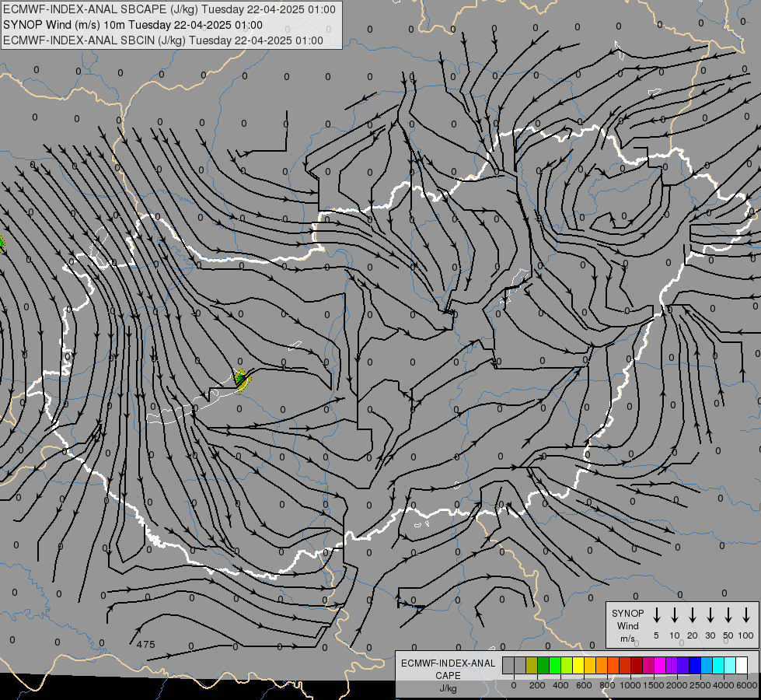Click the 4000 tick label on CAPE scale

tap(724, 685)
